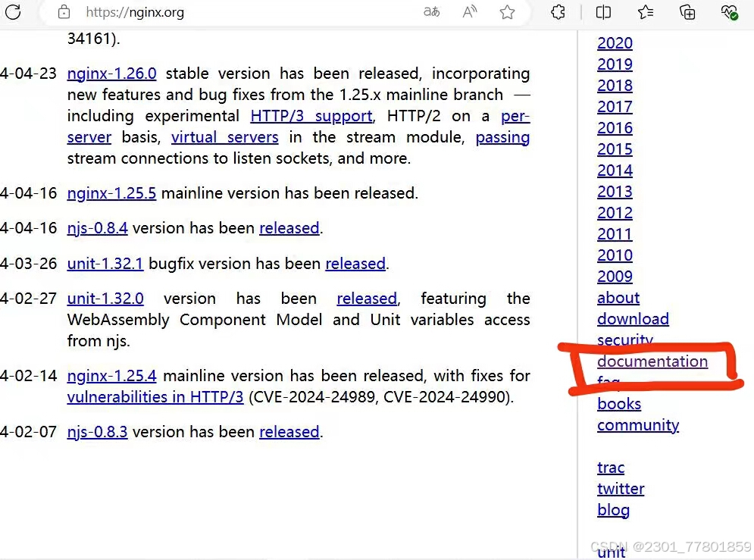Image resolution: width=754 pixels, height=560 pixels.
Task: Open the blog link
Action: click(x=613, y=510)
